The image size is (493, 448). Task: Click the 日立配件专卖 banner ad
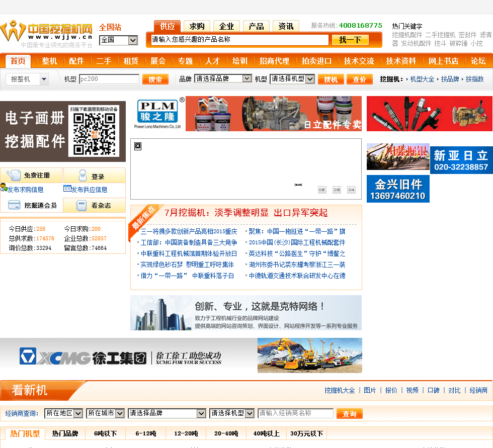[x=274, y=114]
